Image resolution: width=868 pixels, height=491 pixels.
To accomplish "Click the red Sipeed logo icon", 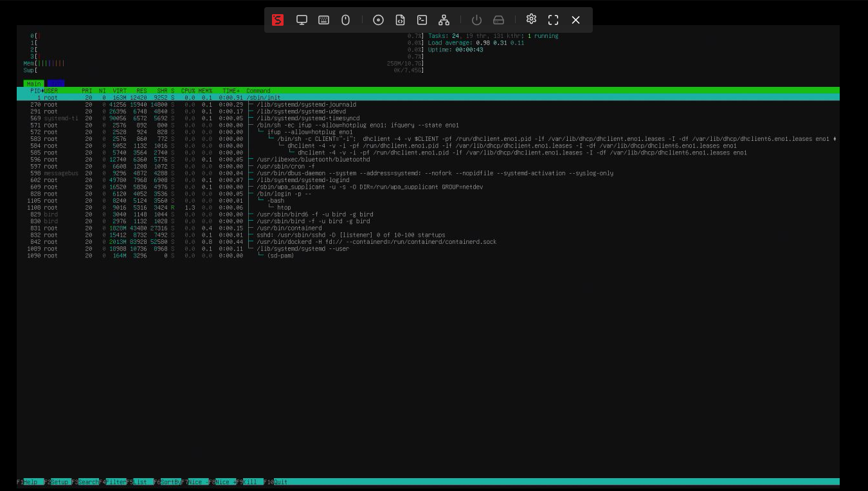I will [278, 20].
